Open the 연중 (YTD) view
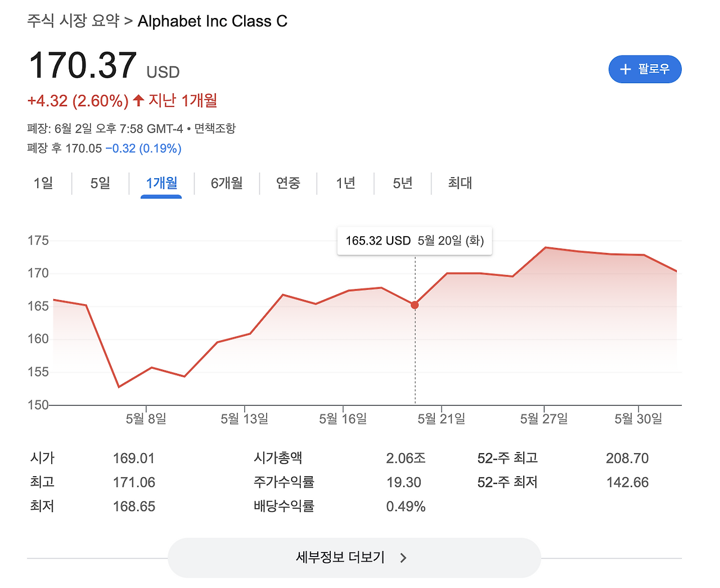The image size is (720, 588). (x=289, y=183)
